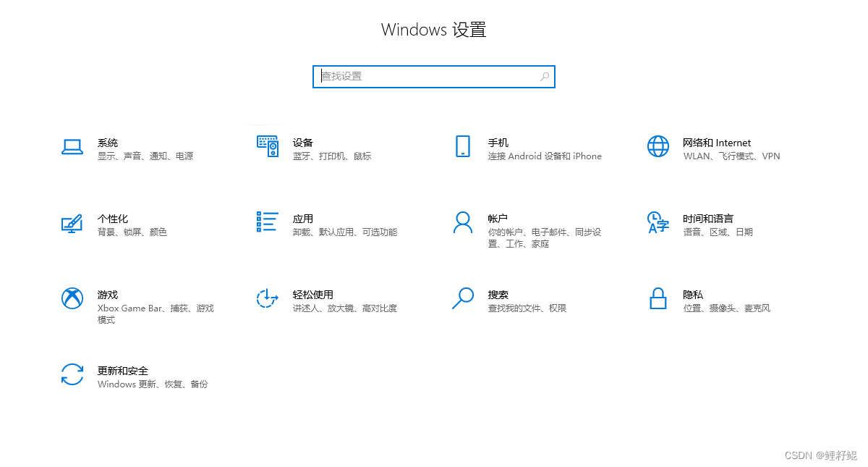Image resolution: width=868 pixels, height=467 pixels.
Task: Click the text 查找我的文件、权限
Action: [x=527, y=308]
